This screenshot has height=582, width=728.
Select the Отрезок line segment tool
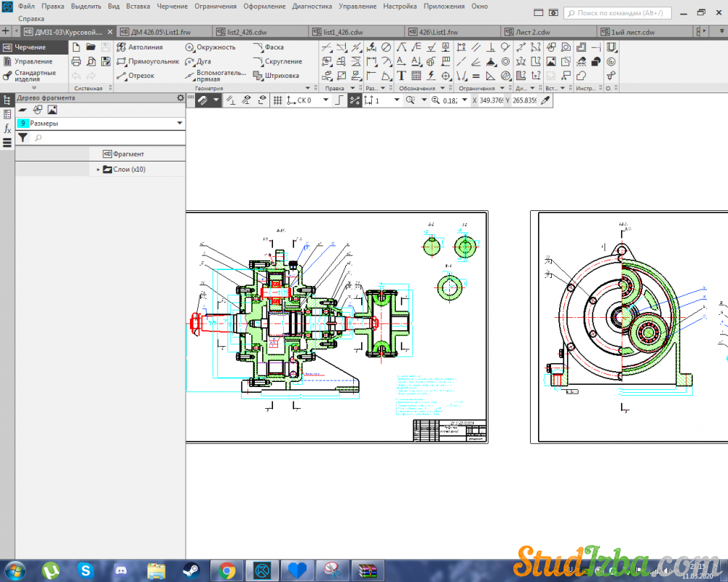pos(135,76)
